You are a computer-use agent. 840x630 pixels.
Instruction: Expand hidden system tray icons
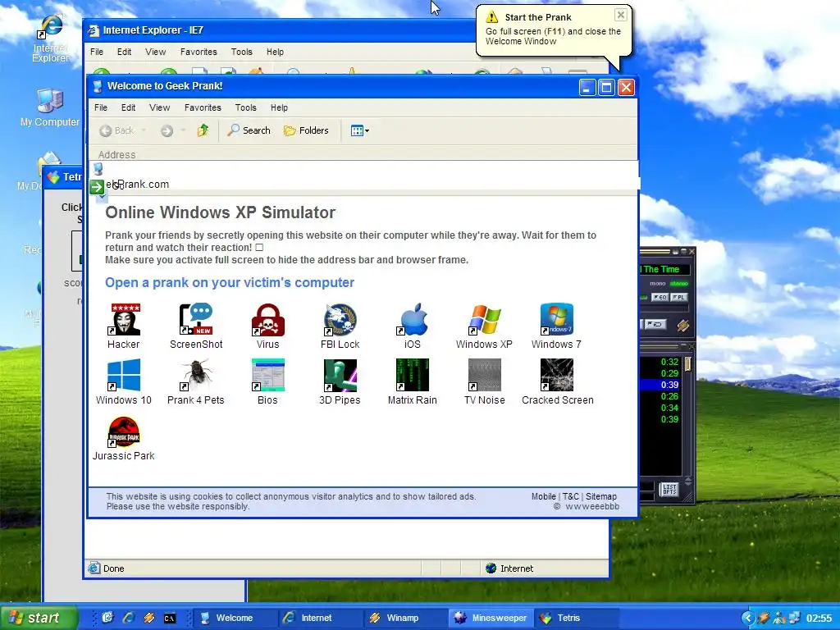coord(748,618)
